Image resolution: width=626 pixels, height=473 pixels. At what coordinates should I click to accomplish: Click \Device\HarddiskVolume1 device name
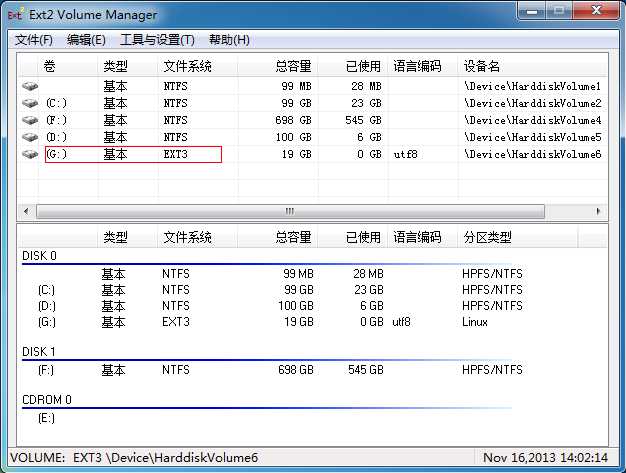[532, 86]
